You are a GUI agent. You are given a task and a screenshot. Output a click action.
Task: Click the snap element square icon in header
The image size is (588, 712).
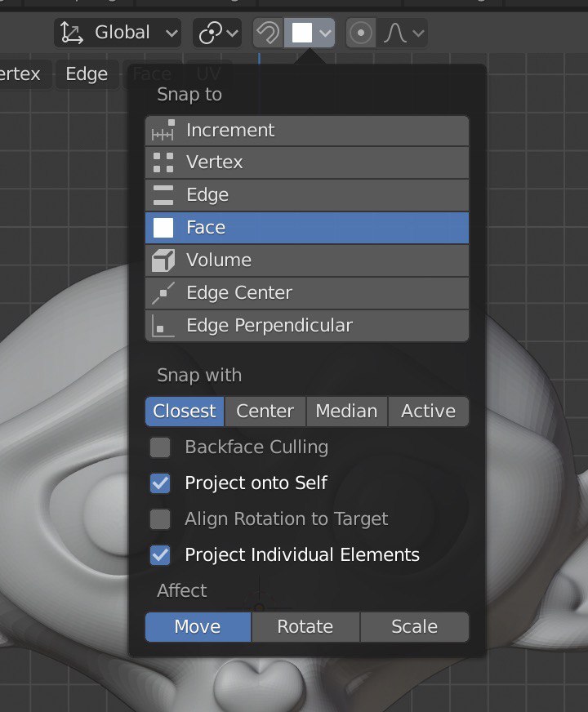coord(302,33)
